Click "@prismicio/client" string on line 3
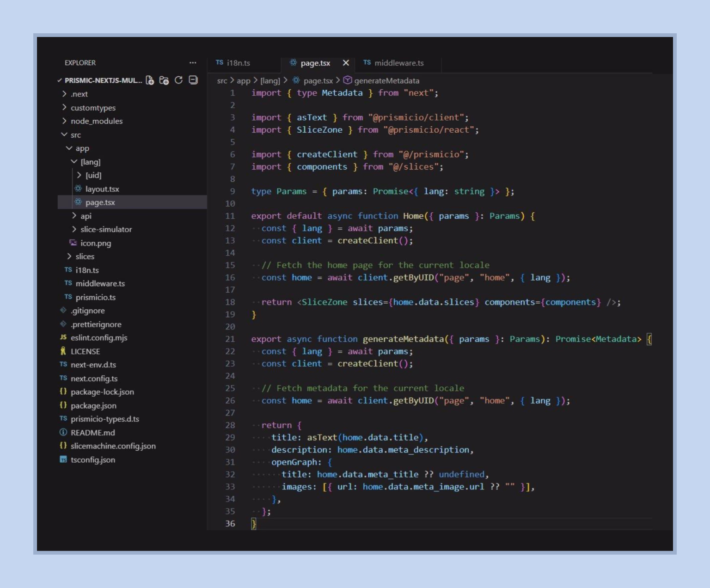Screen dimensions: 710x588 (416, 117)
